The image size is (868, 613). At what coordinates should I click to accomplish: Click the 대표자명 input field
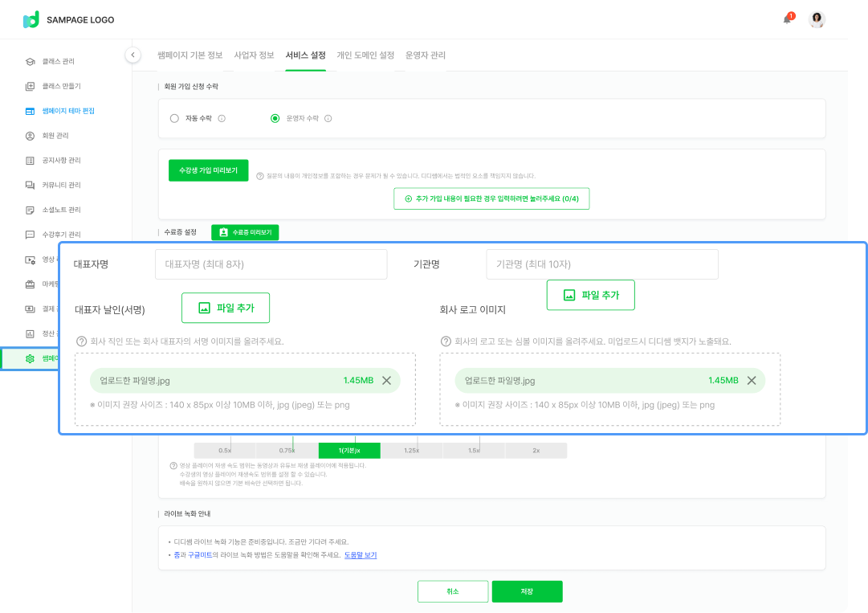point(271,264)
